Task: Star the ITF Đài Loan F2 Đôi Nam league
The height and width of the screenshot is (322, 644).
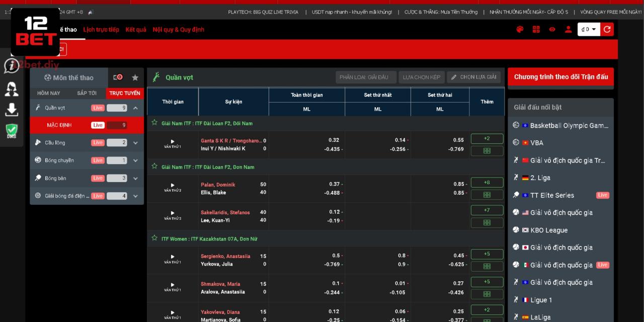Action: tap(154, 123)
